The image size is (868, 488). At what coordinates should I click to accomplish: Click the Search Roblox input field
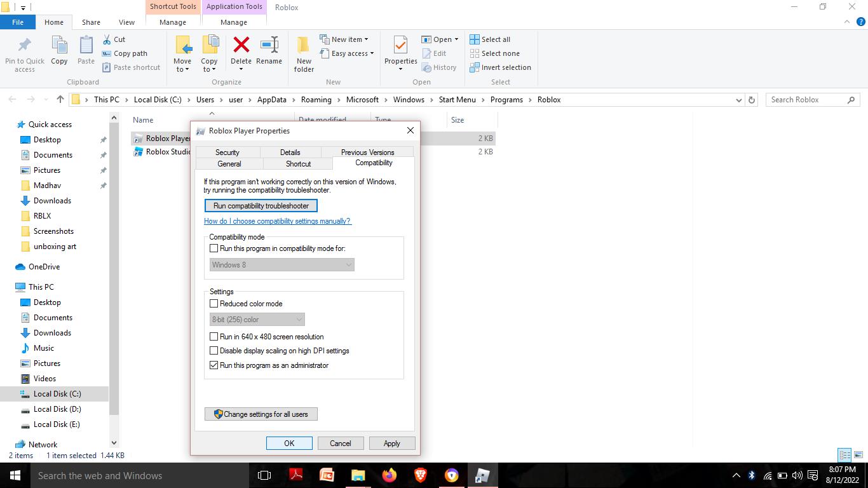[x=807, y=100]
